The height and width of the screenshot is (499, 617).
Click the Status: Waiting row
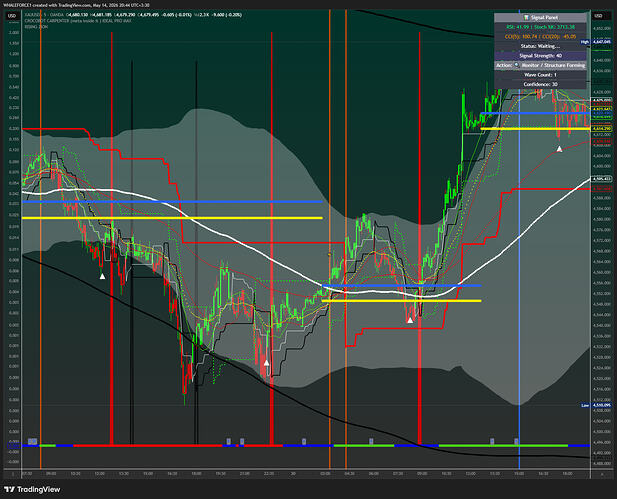(x=540, y=46)
